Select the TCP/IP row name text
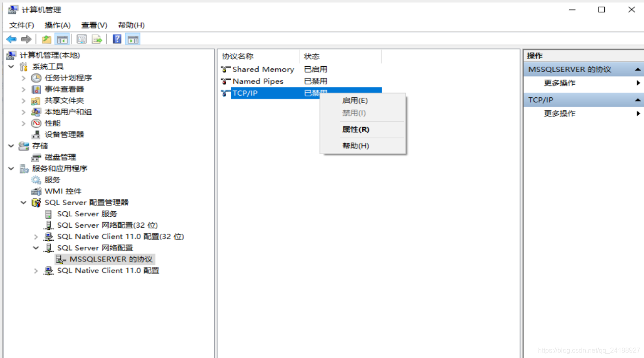 tap(245, 93)
